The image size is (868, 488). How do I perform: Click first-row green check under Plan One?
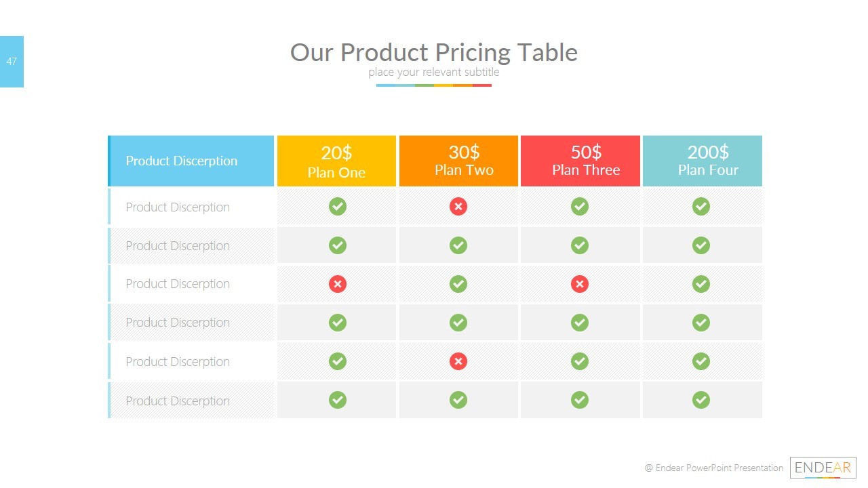coord(337,207)
